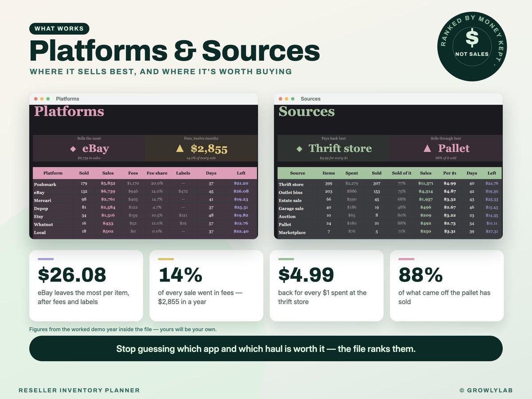Click the RESELLER INVENTORY PLANNER footer text
This screenshot has height=399, width=532.
click(x=79, y=391)
